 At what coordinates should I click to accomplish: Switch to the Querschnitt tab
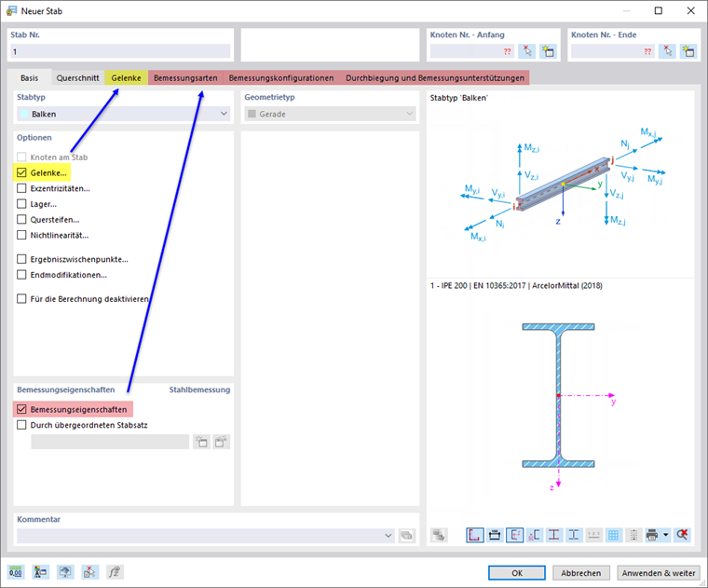[x=77, y=77]
